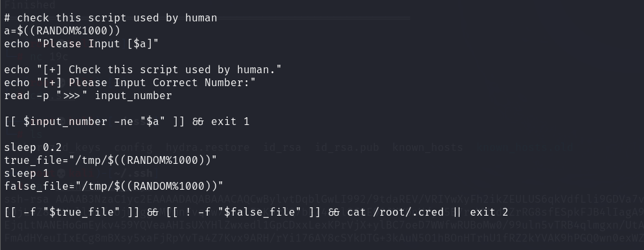Click the 'exit 1' text
This screenshot has height=250, width=644.
(230, 122)
